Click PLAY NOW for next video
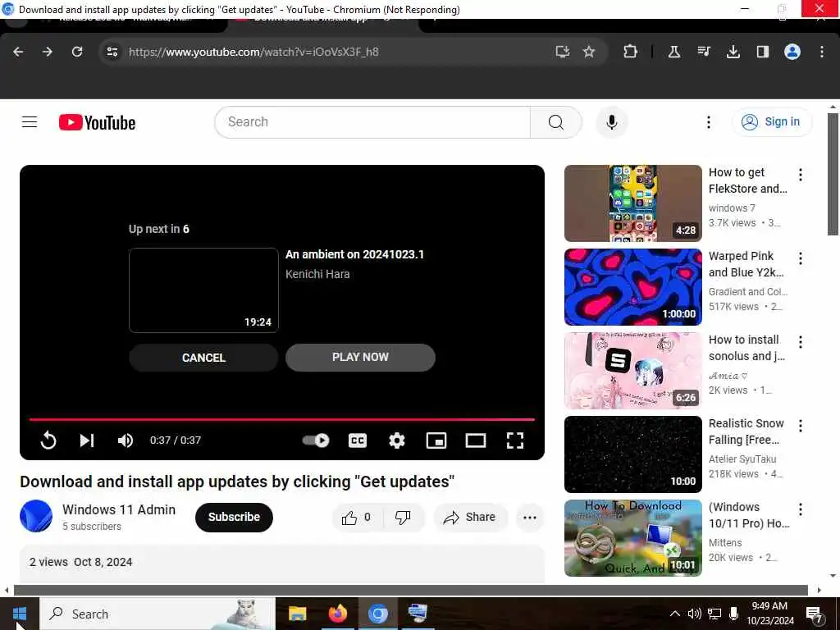Viewport: 840px width, 630px height. (360, 358)
